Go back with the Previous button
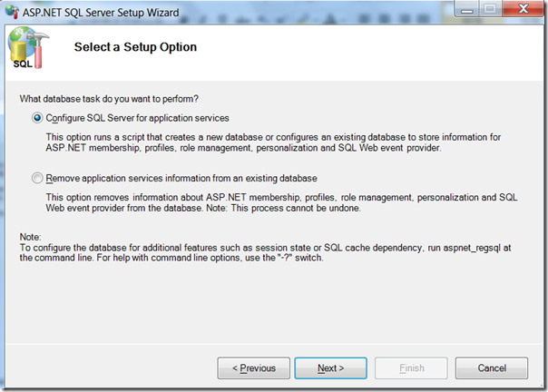The height and width of the screenshot is (392, 548). pyautogui.click(x=254, y=368)
